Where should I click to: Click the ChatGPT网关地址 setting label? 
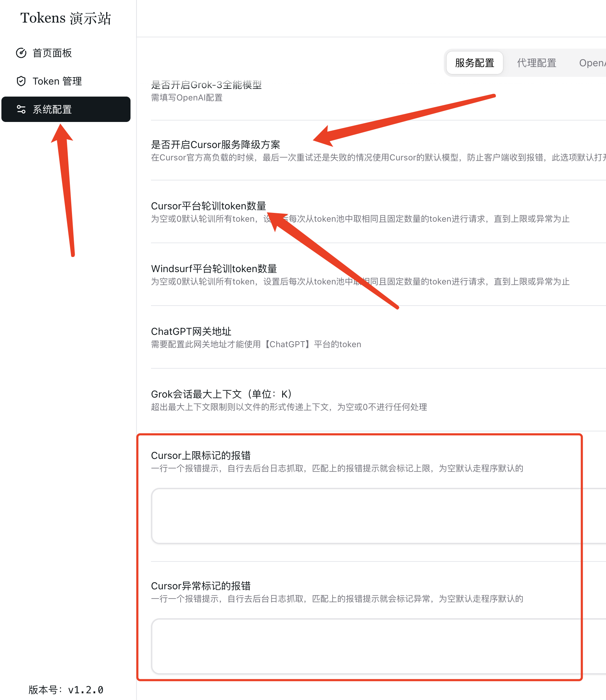[191, 331]
